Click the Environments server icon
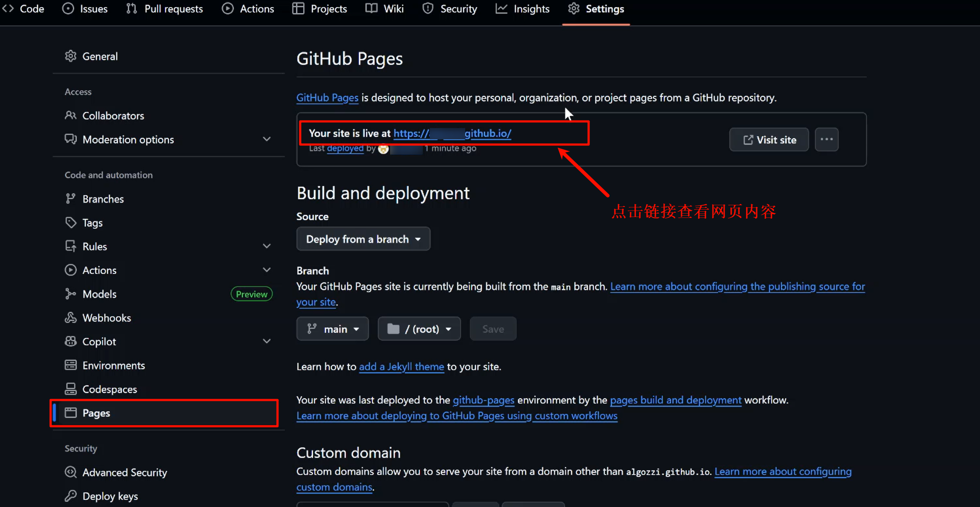This screenshot has width=980, height=507. (71, 365)
